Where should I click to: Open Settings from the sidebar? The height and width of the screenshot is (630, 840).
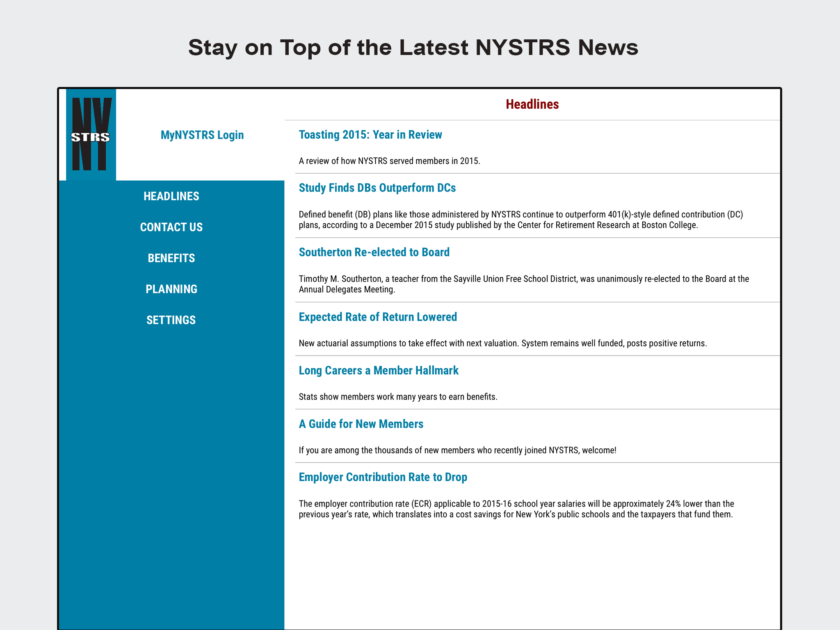[x=171, y=320]
